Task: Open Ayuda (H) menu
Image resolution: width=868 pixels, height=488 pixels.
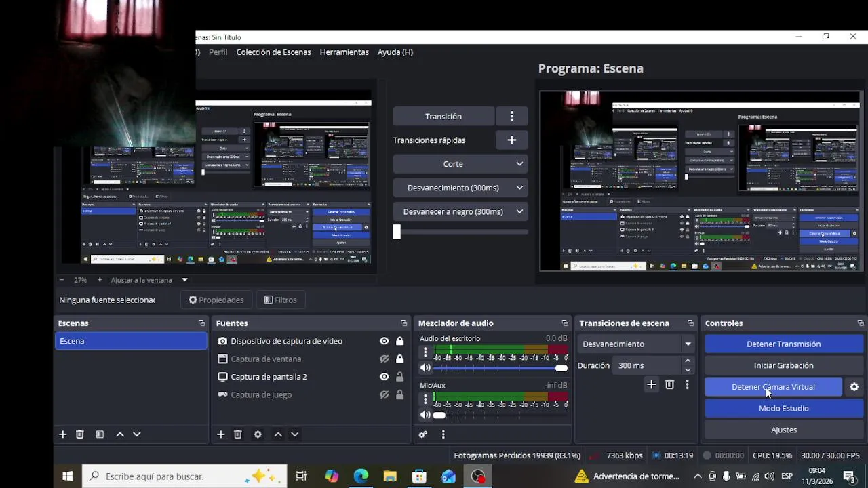Action: 395,52
